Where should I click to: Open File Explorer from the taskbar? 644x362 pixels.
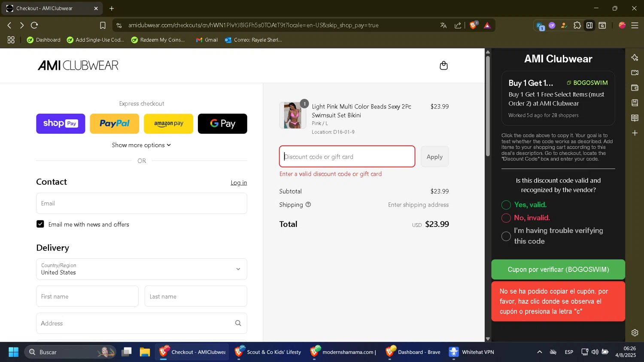coord(145,352)
